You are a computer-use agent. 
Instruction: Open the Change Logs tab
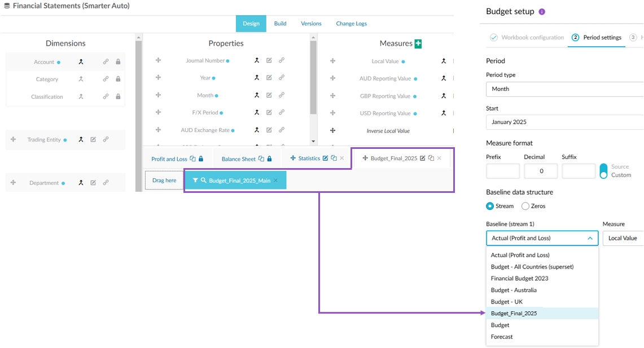click(x=351, y=24)
